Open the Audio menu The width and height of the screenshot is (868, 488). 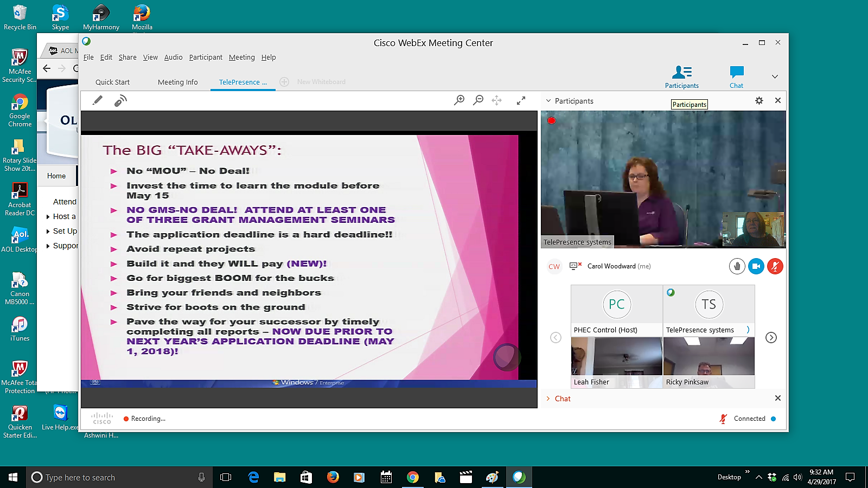(x=173, y=57)
